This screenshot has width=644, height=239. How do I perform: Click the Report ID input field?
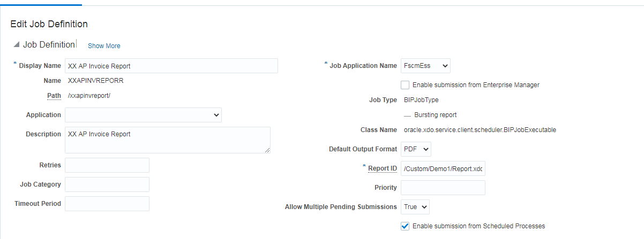pyautogui.click(x=443, y=169)
